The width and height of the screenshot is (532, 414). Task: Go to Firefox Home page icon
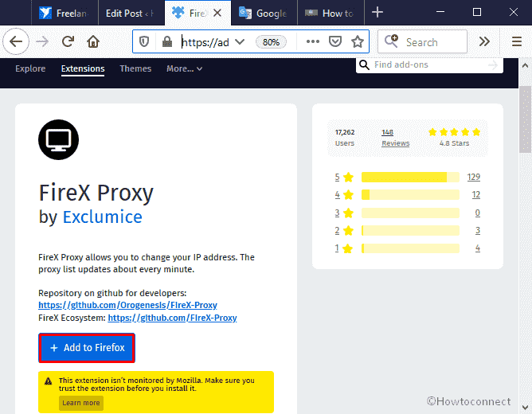tap(93, 41)
